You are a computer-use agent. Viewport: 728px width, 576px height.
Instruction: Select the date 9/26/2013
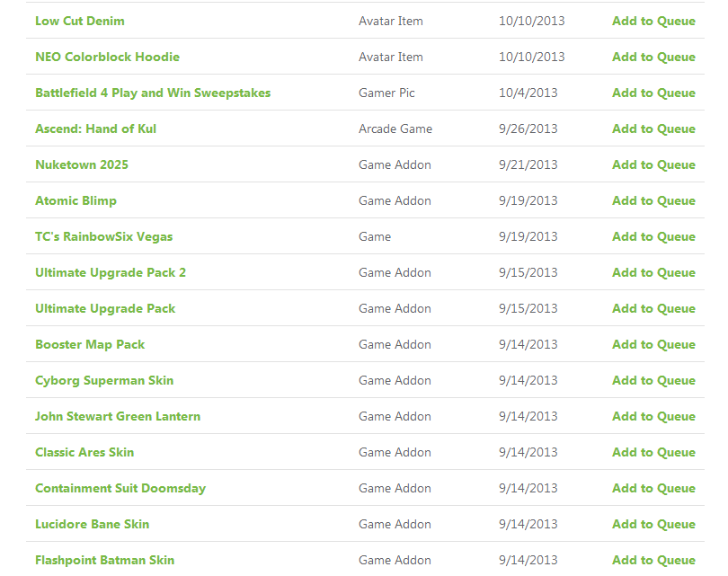[528, 128]
